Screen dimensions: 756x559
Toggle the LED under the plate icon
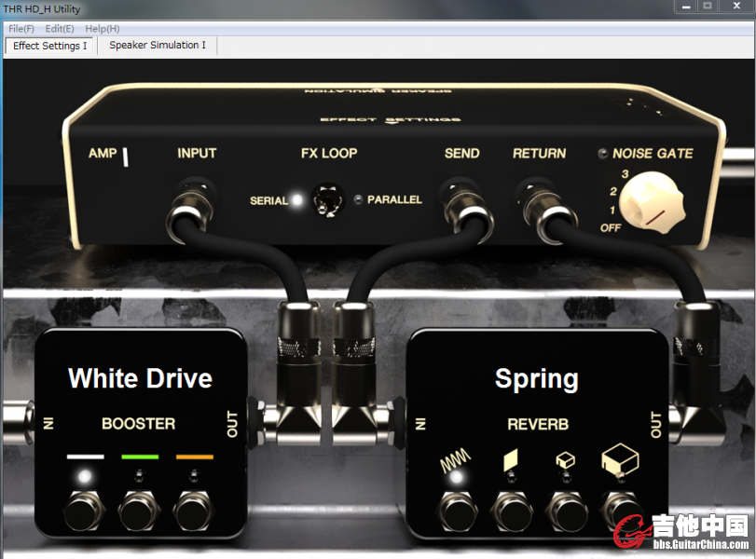click(x=511, y=477)
